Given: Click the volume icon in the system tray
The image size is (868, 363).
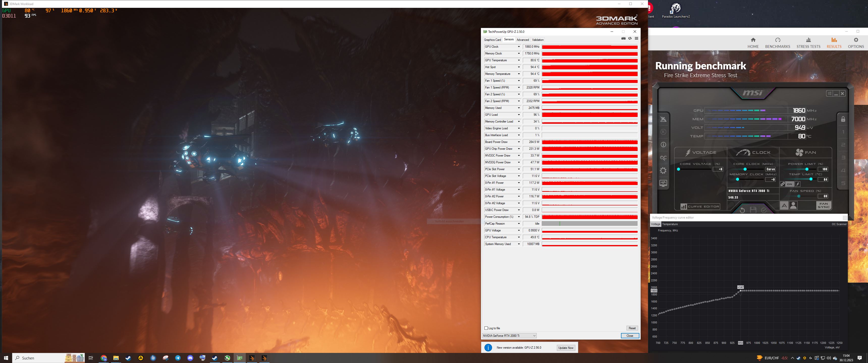Looking at the screenshot, I should pyautogui.click(x=829, y=358).
